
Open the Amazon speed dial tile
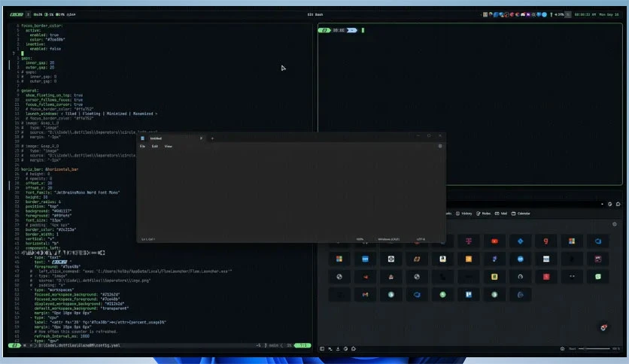[x=443, y=259]
